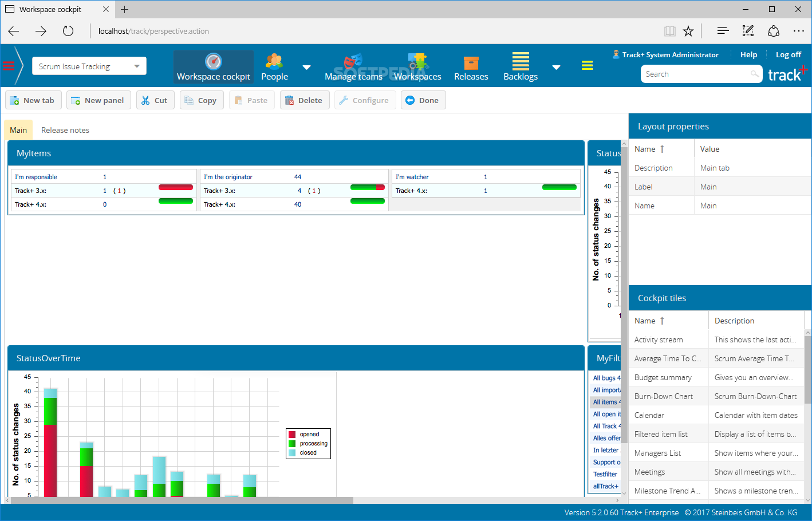This screenshot has width=812, height=521.
Task: Sort Cockpit tiles by Name column
Action: (668, 321)
